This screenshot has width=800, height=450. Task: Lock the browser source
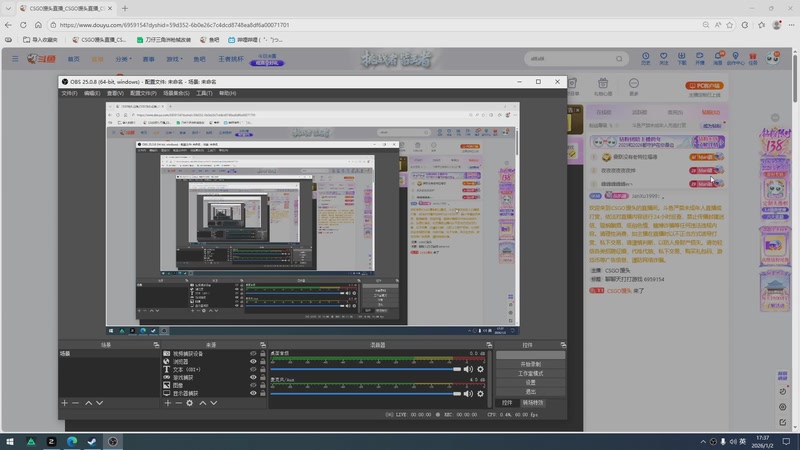263,361
